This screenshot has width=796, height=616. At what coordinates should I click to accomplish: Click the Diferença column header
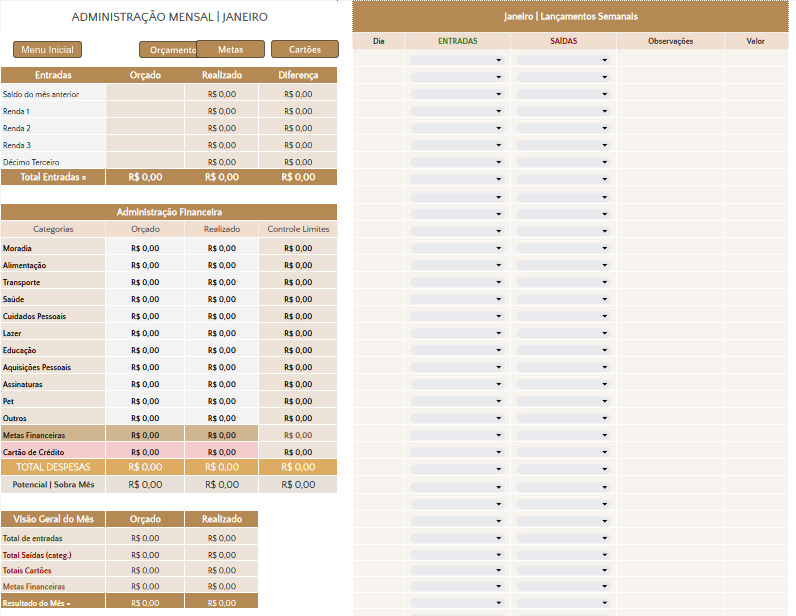(298, 75)
